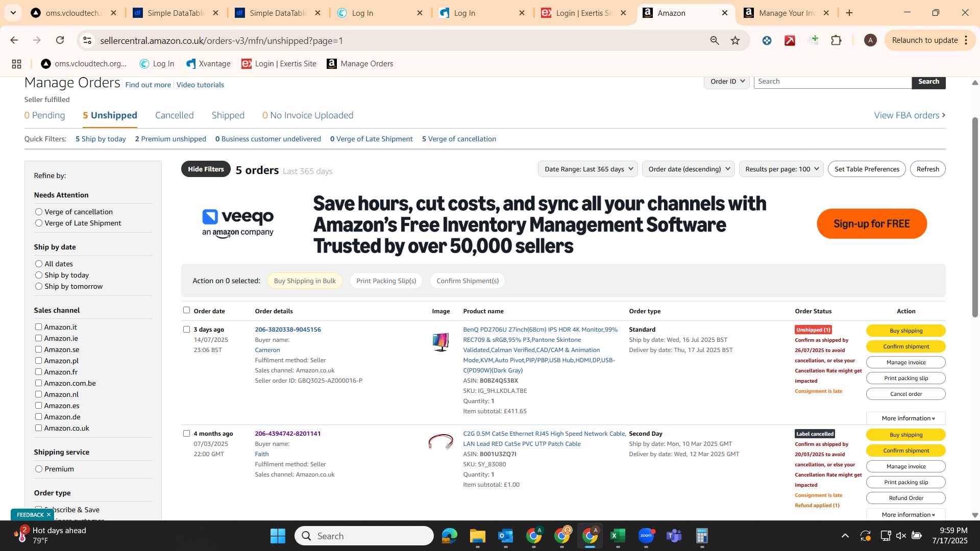Open No Invoice Uploaded tab
Viewport: 980px width, 551px height.
click(308, 115)
